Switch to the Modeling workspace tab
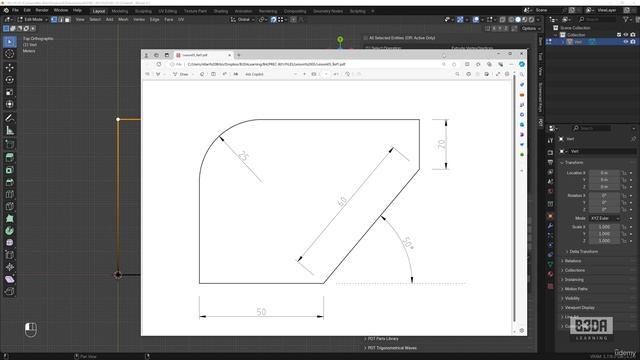Viewport: 640px width, 360px height. tap(120, 11)
